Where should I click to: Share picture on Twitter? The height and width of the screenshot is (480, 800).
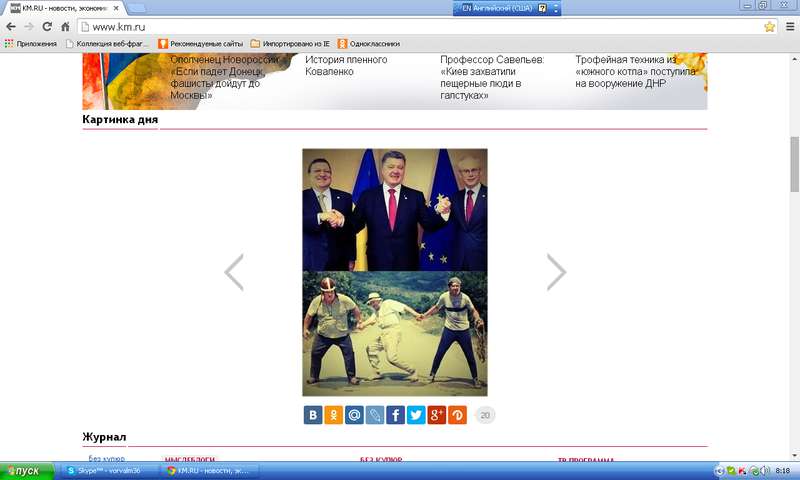click(x=416, y=415)
